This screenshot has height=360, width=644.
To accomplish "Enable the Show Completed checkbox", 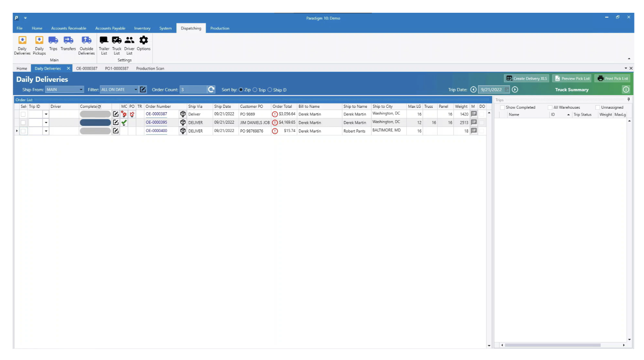I will click(x=502, y=107).
